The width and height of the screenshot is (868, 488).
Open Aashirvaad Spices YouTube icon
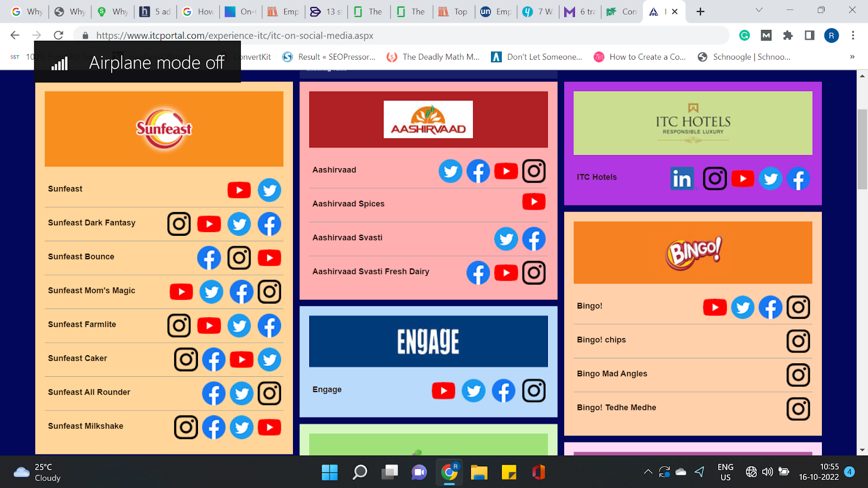534,202
